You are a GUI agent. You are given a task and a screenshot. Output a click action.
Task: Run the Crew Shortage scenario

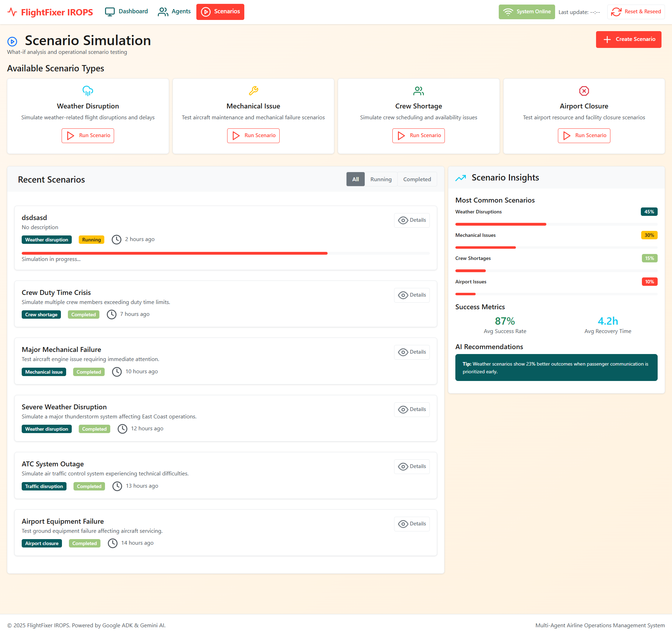pyautogui.click(x=419, y=136)
